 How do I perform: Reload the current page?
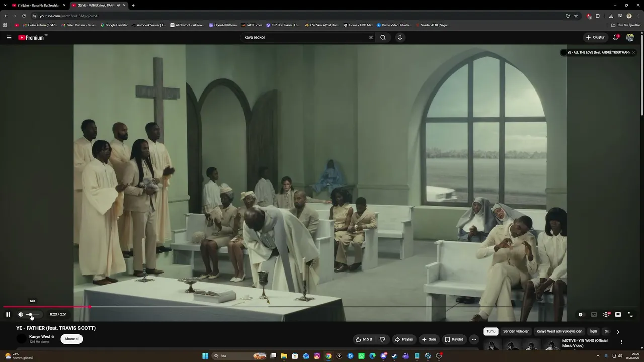point(24,16)
